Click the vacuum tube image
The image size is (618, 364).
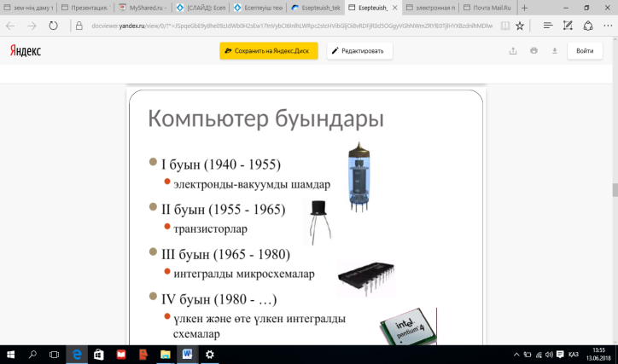359,177
